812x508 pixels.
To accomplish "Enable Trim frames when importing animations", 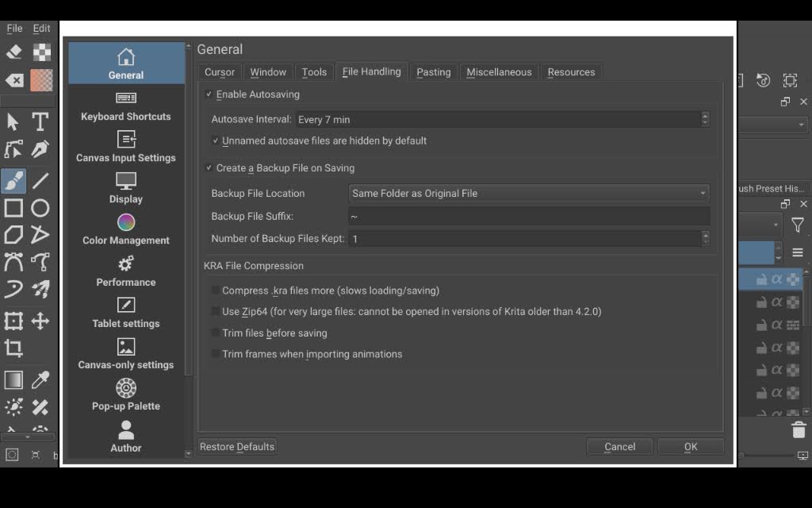I will pos(215,354).
